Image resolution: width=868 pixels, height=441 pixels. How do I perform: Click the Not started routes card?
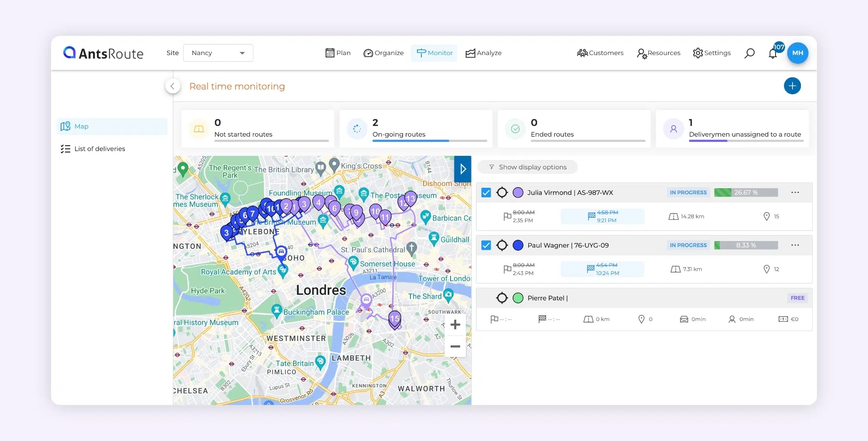point(258,129)
